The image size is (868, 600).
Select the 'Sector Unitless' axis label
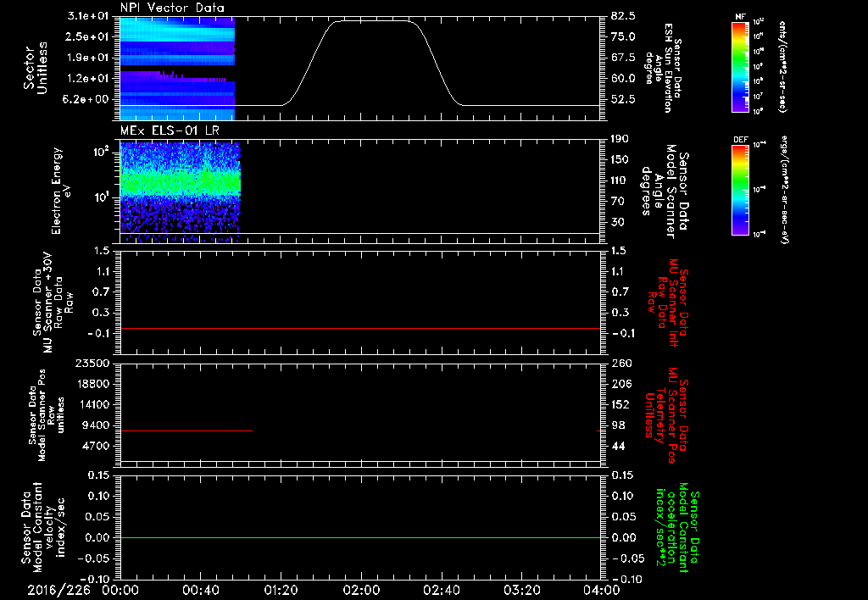(35, 68)
